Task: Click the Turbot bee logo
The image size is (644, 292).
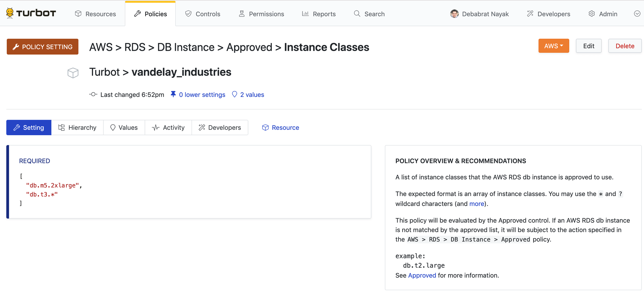Action: tap(10, 13)
